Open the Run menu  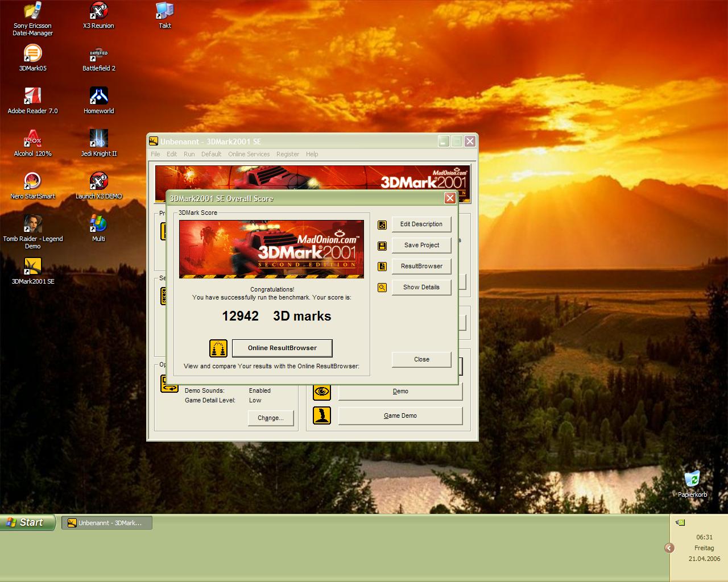coord(189,154)
